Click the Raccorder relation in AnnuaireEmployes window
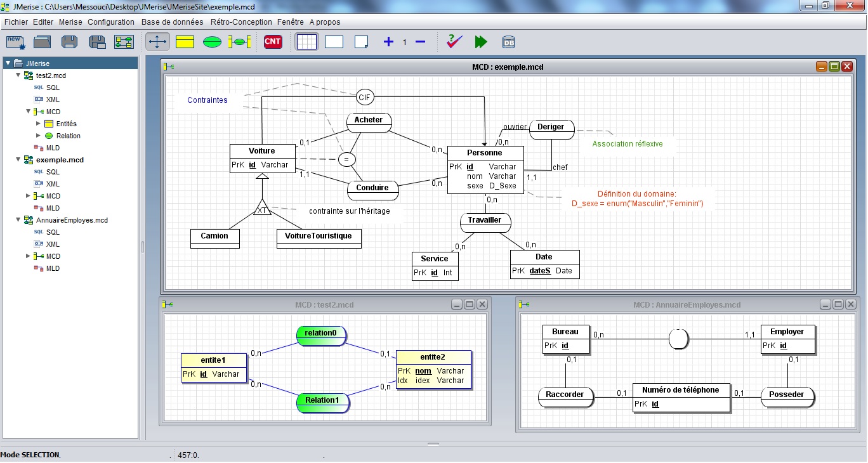Screen dimensions: 868x463 (565, 397)
